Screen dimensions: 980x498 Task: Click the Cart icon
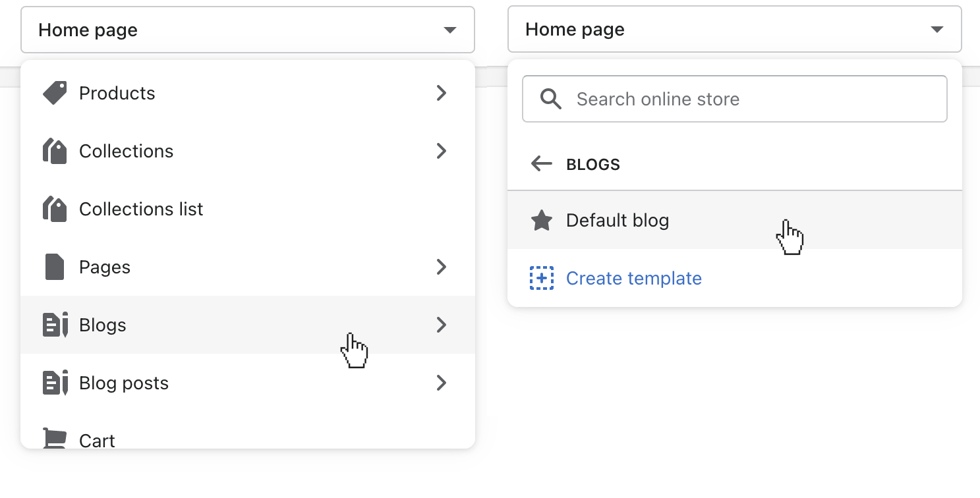pos(55,438)
